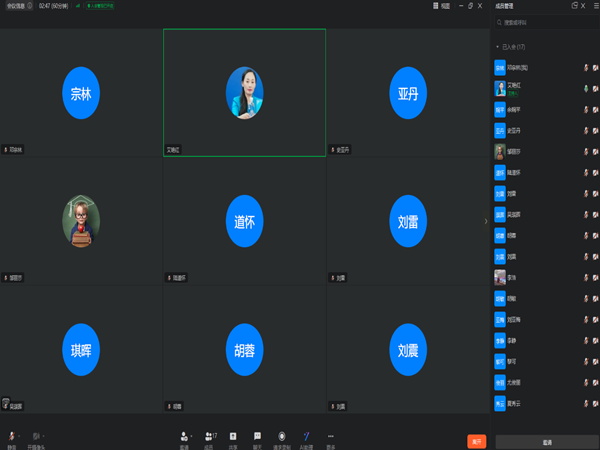
Task: Toggle camera for 黎可 row in members list
Action: click(x=596, y=361)
